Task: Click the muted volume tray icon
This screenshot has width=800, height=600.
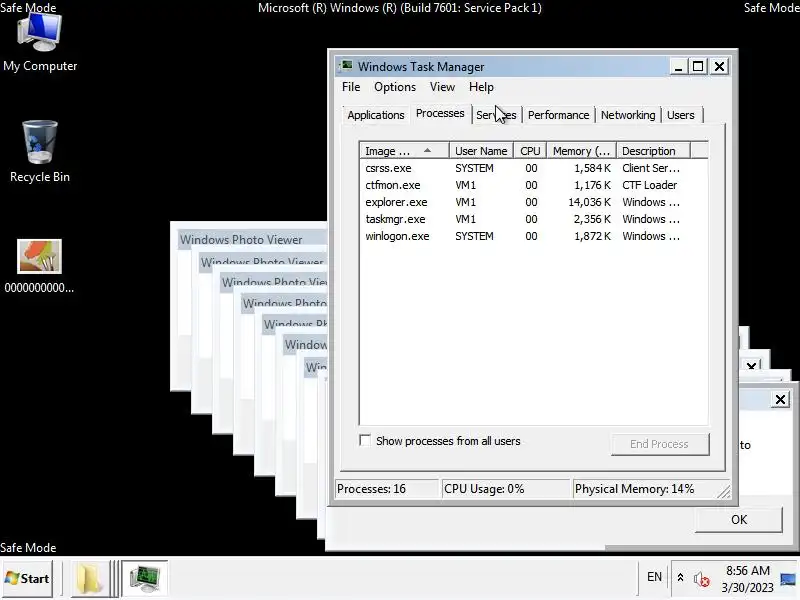Action: (702, 579)
